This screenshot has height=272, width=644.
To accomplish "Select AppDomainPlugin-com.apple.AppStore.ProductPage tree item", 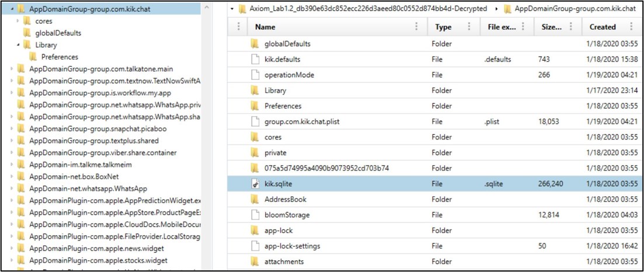I will click(115, 213).
